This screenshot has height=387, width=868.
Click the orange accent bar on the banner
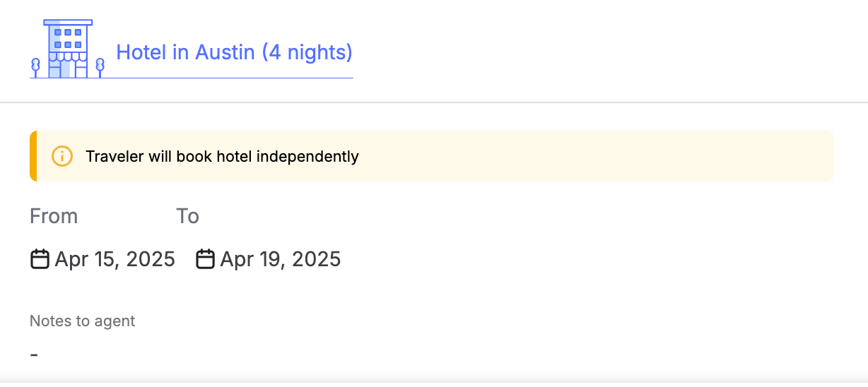pos(33,156)
